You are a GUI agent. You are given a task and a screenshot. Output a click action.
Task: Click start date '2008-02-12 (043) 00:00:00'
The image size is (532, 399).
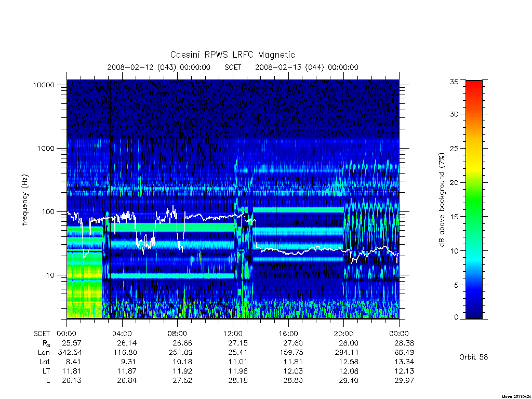(x=159, y=67)
